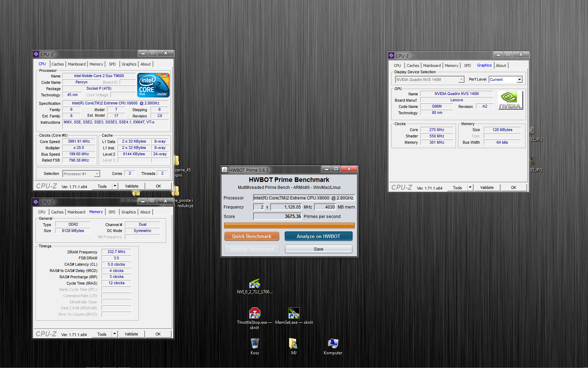This screenshot has height=368, width=588.
Task: Click the MB mem field showing 4030
Action: (325, 207)
